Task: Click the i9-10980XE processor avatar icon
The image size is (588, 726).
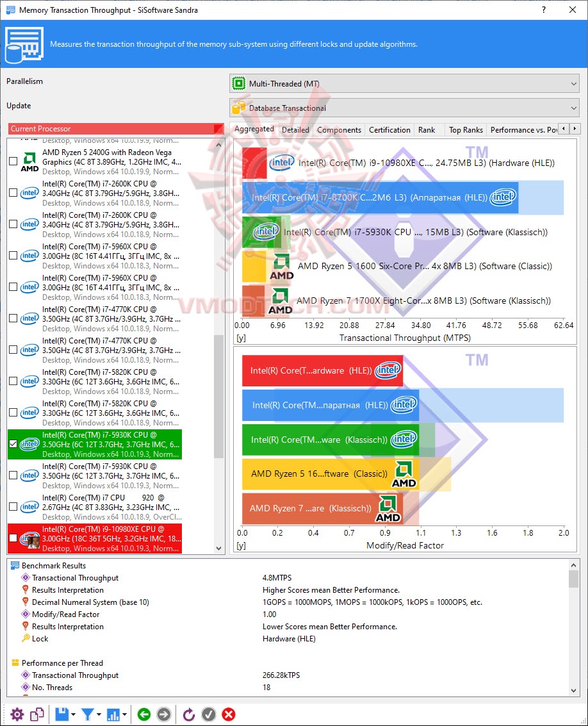Action: (30, 540)
